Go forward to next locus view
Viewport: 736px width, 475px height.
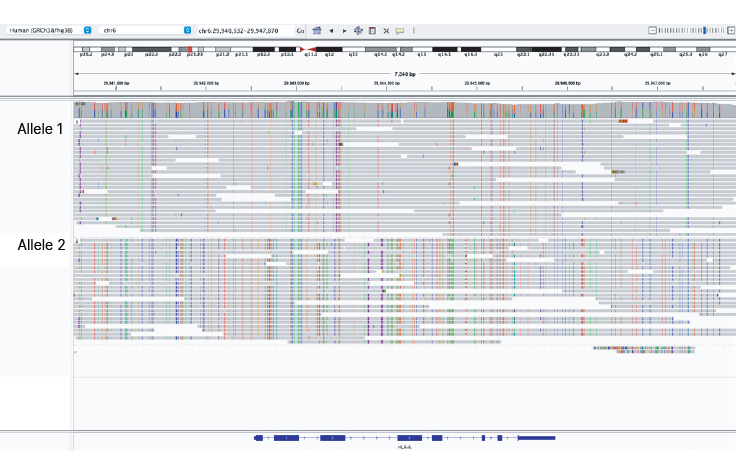coord(344,31)
